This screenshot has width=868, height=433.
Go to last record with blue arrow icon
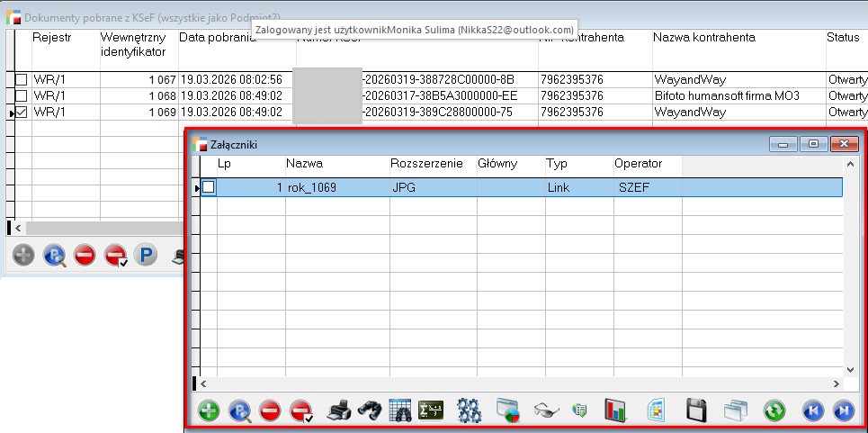(x=843, y=410)
